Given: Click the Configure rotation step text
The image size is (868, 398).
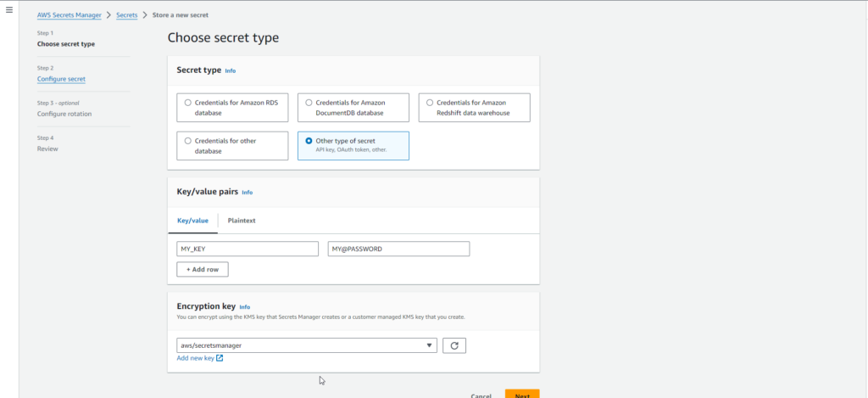Looking at the screenshot, I should [64, 114].
